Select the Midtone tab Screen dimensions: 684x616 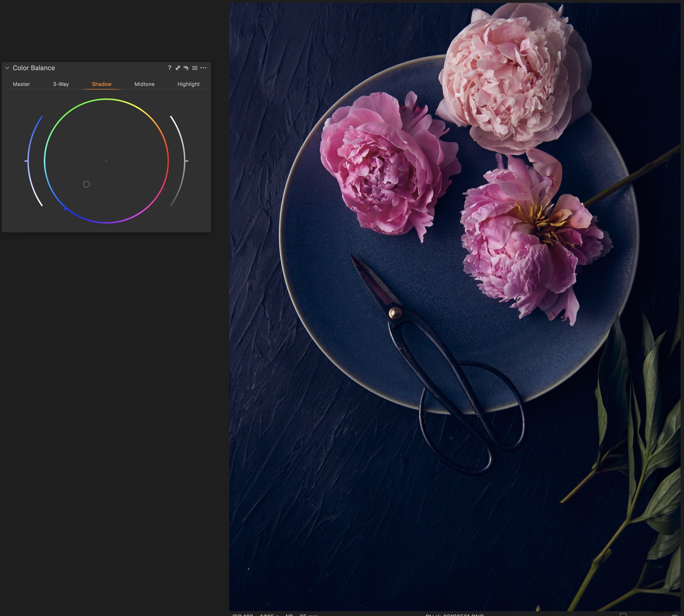point(144,84)
